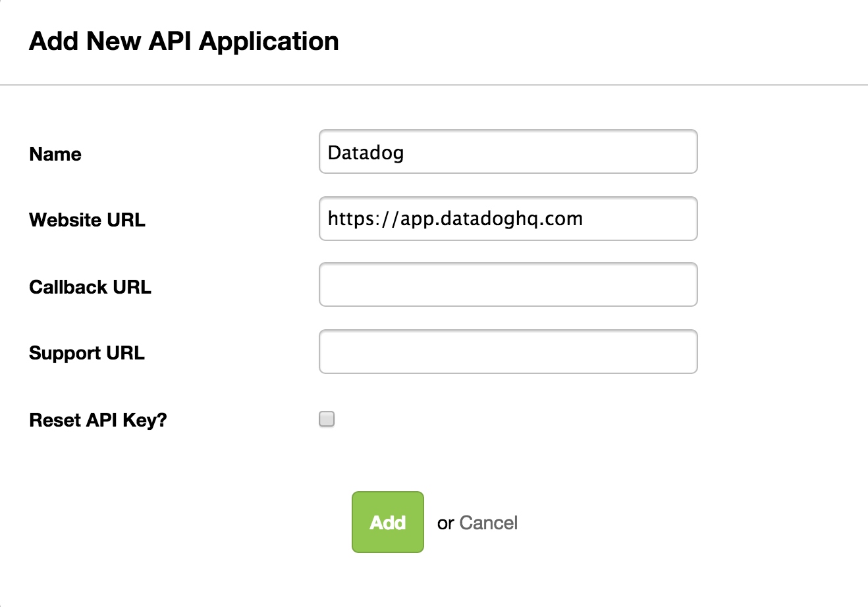Click the divider line below the heading
This screenshot has width=868, height=607.
click(x=434, y=85)
